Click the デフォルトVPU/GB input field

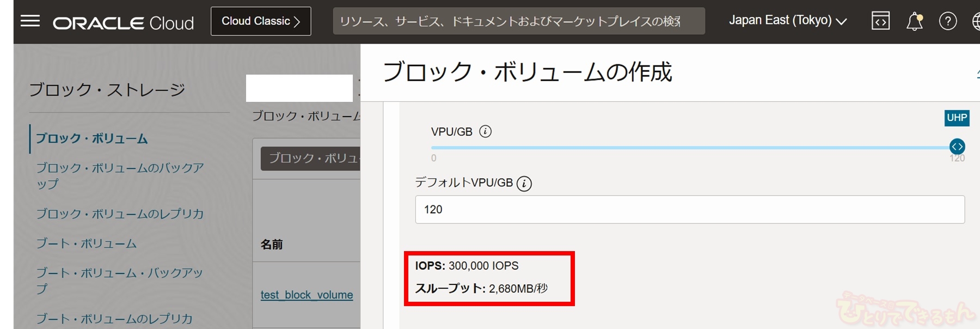tap(689, 209)
